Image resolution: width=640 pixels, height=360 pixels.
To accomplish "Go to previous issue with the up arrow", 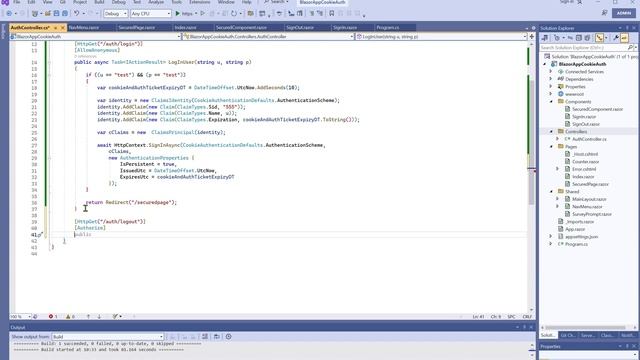I will pos(88,316).
